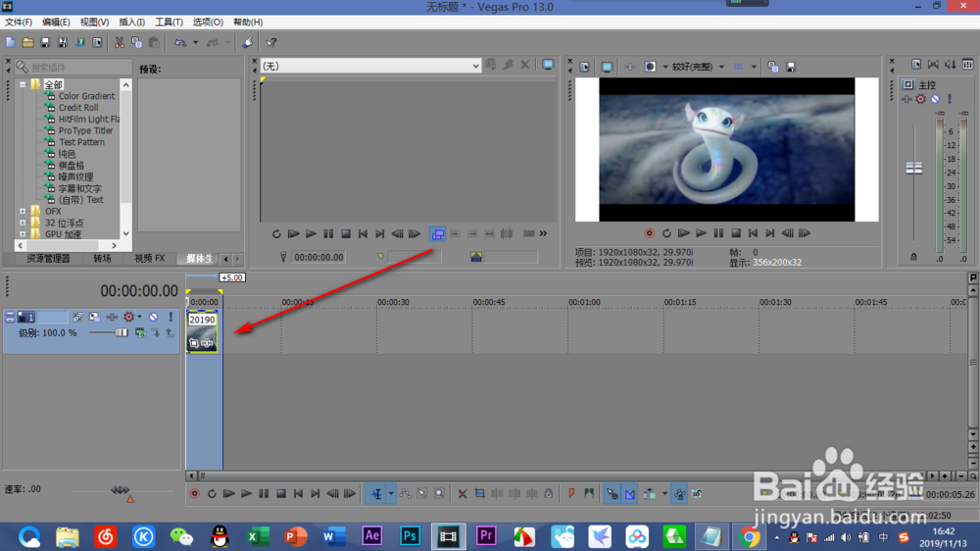Expand the OFX folder node
Screen dimensions: 980x551
pos(23,212)
